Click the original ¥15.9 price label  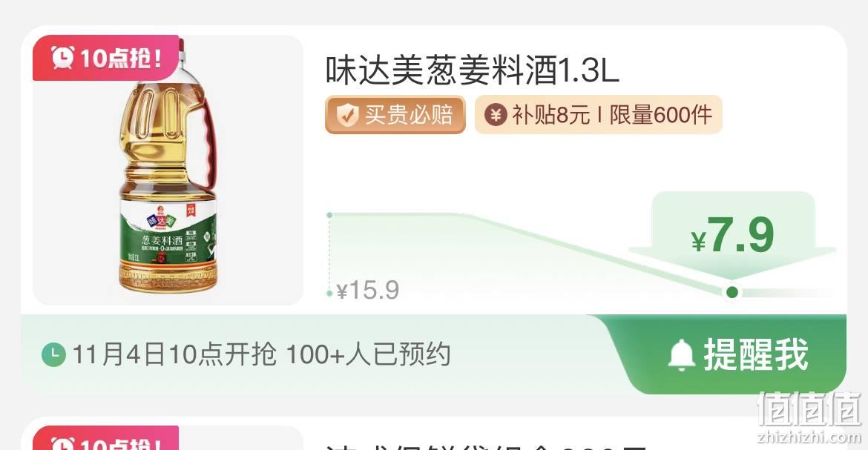coord(367,290)
